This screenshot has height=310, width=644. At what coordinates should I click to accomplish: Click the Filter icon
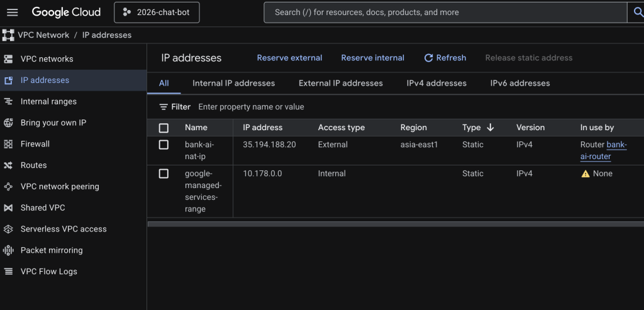coord(164,107)
